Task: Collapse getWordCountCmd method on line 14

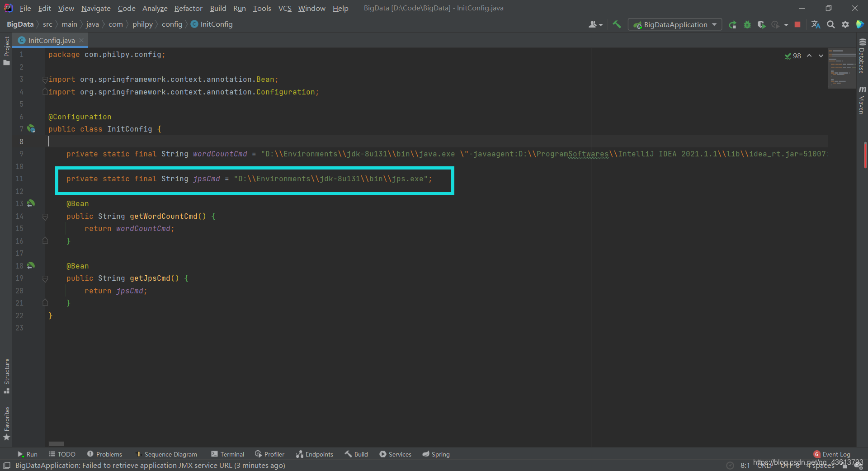Action: 45,217
